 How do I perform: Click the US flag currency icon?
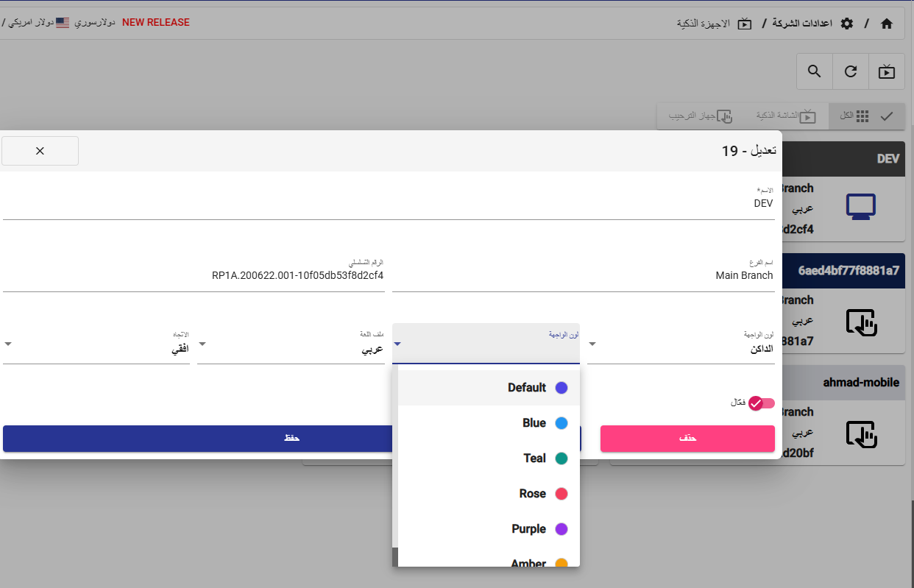click(63, 23)
